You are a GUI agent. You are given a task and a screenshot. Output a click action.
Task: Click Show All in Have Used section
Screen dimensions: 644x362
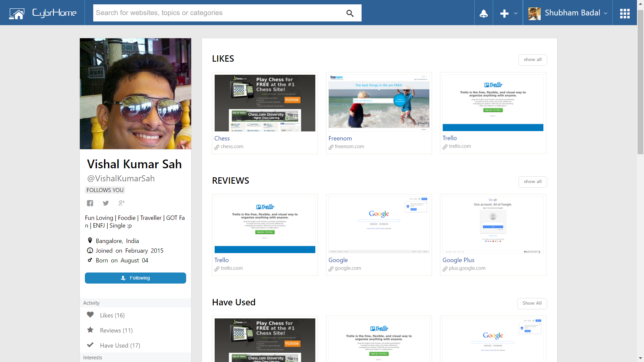point(532,303)
